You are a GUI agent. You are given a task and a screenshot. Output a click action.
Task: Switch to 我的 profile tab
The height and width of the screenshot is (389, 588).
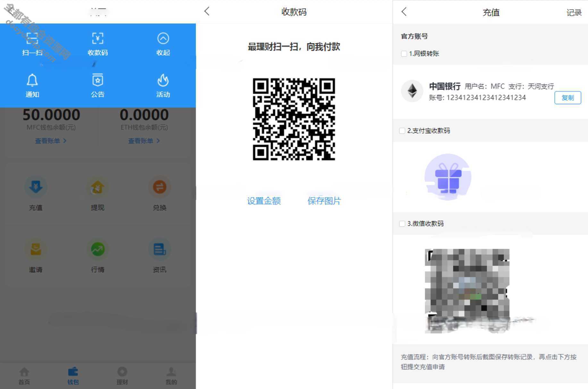pos(171,376)
